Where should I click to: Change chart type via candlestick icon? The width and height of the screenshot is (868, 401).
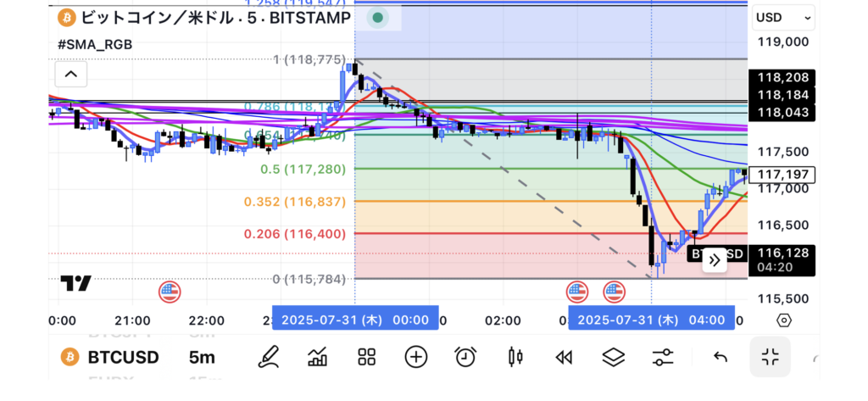514,357
